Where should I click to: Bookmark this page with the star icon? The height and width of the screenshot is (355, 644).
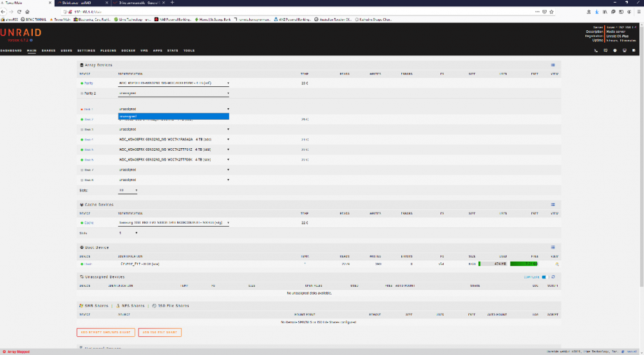coord(552,12)
